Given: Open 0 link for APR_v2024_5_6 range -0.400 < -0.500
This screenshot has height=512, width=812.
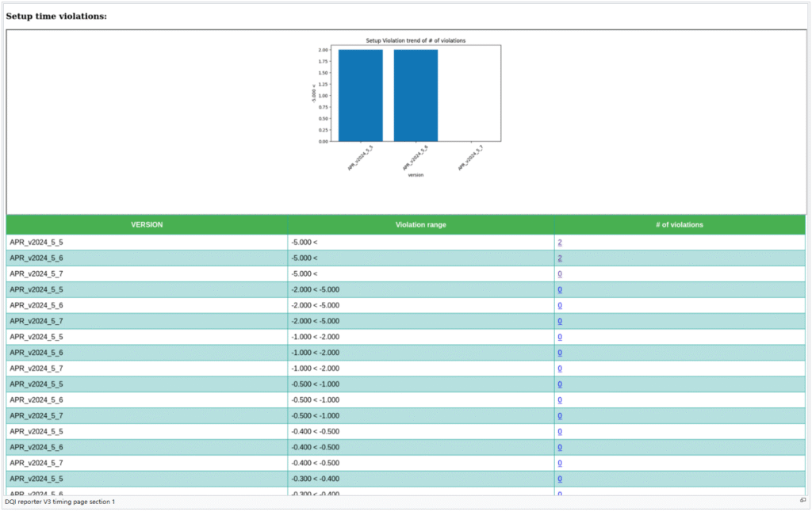Looking at the screenshot, I should pyautogui.click(x=560, y=448).
